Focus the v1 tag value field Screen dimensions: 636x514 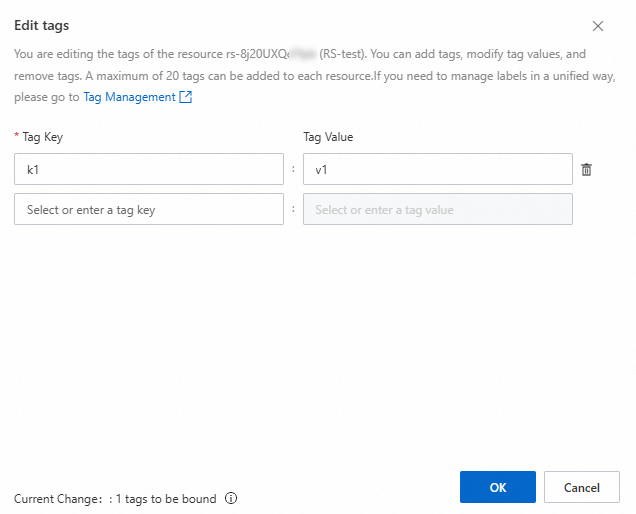pyautogui.click(x=437, y=169)
